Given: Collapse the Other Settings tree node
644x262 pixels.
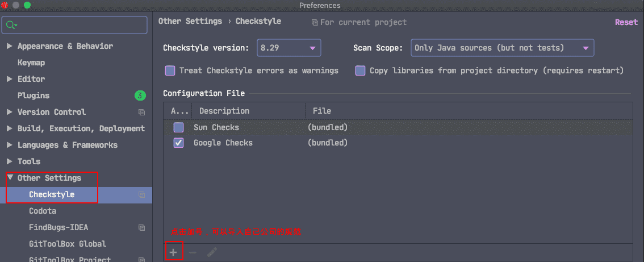Looking at the screenshot, I should (x=10, y=178).
